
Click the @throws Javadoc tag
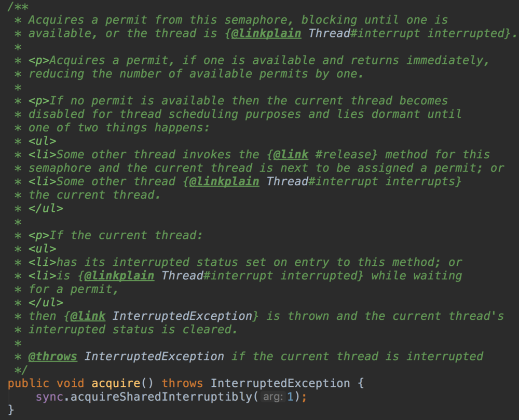[52, 357]
